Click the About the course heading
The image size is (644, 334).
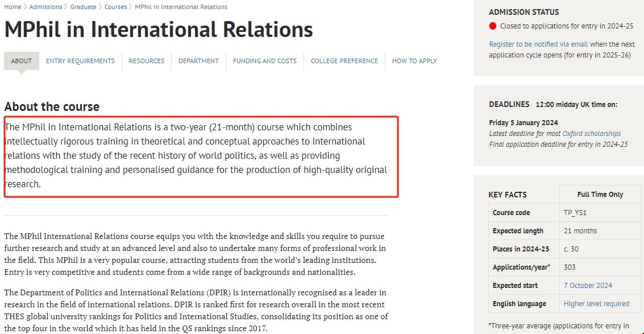click(52, 106)
